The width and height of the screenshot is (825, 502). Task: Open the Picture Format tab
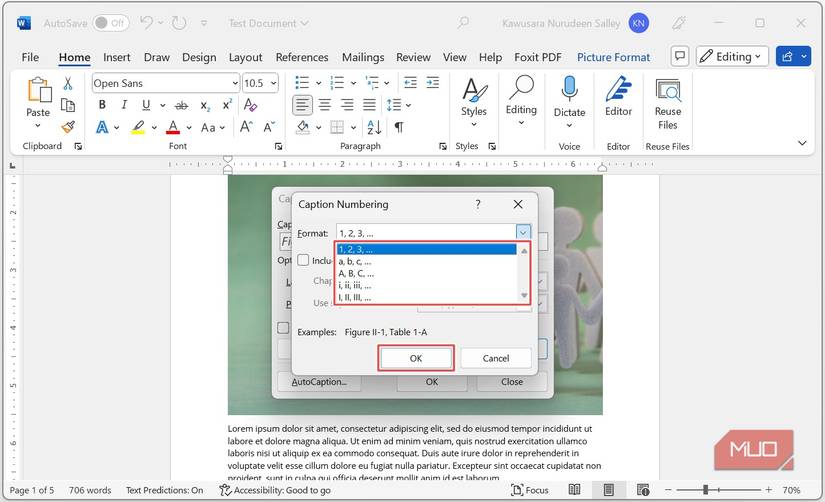[613, 57]
